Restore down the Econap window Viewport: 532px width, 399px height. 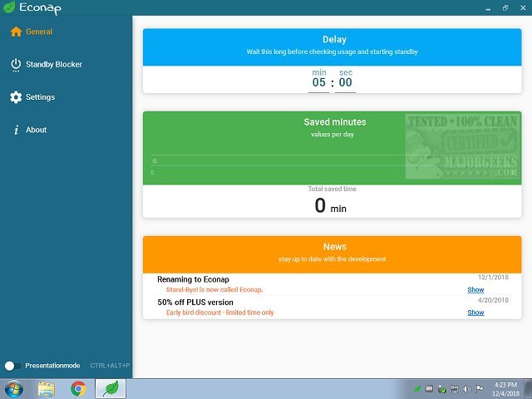pos(505,7)
